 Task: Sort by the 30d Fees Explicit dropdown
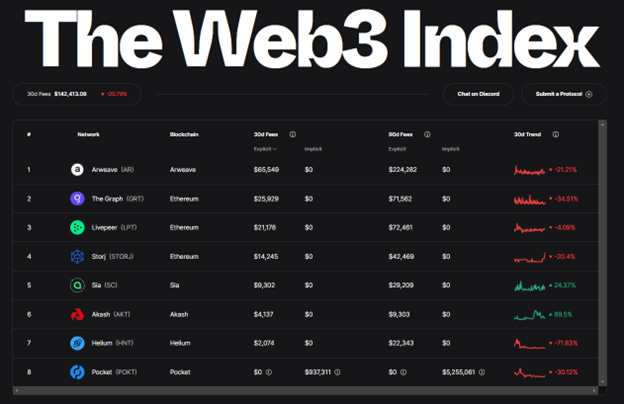tap(265, 149)
